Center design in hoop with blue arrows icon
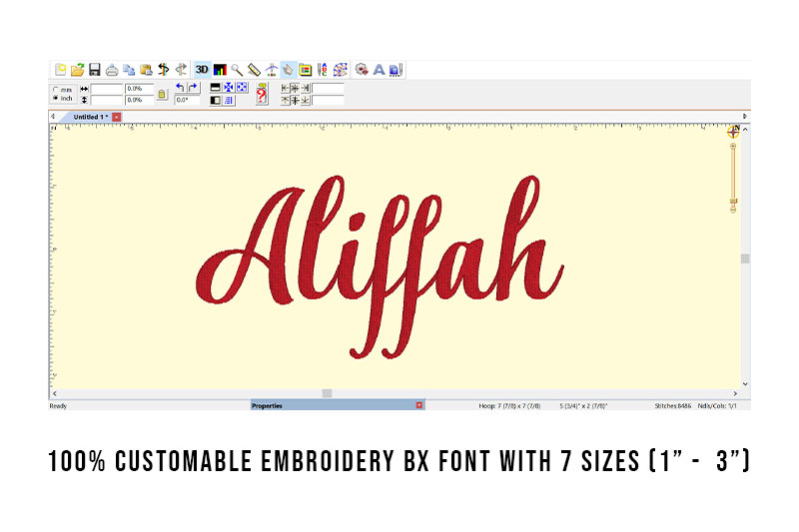 pos(229,88)
